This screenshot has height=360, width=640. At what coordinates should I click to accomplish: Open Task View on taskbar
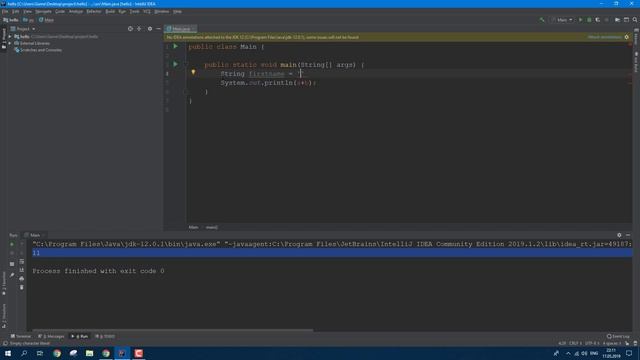pyautogui.click(x=40, y=353)
